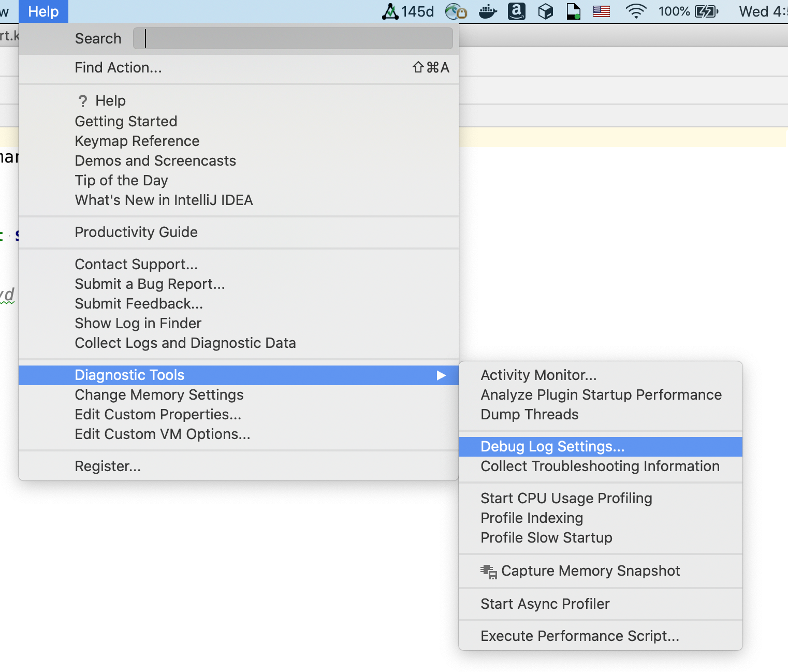Click Show Log in Finder
This screenshot has height=672, width=788.
[138, 323]
